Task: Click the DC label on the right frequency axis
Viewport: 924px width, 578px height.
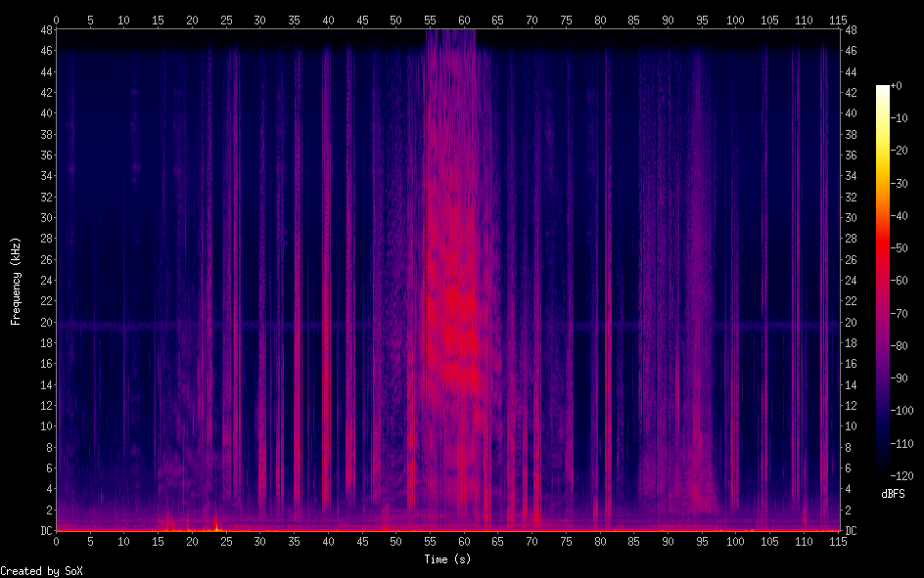Action: point(850,531)
